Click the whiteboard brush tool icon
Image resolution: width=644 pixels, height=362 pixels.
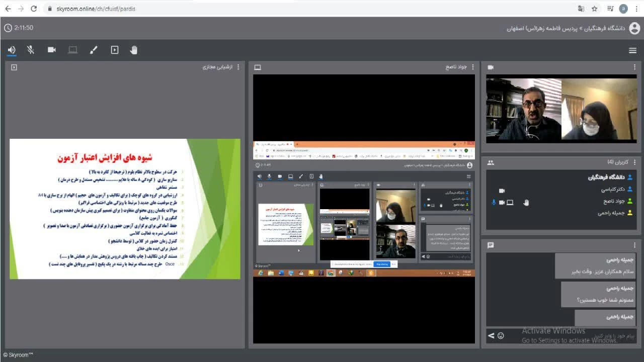coord(94,50)
